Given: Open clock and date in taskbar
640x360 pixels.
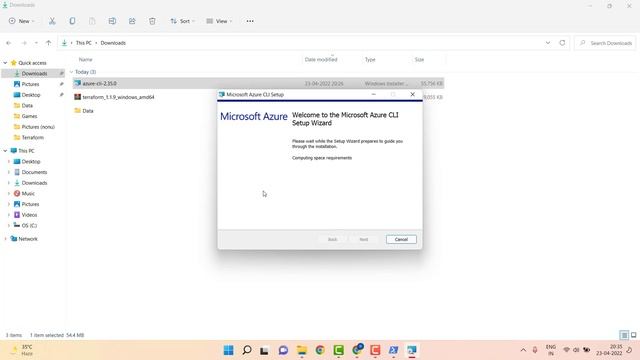Looking at the screenshot, I should (609, 350).
